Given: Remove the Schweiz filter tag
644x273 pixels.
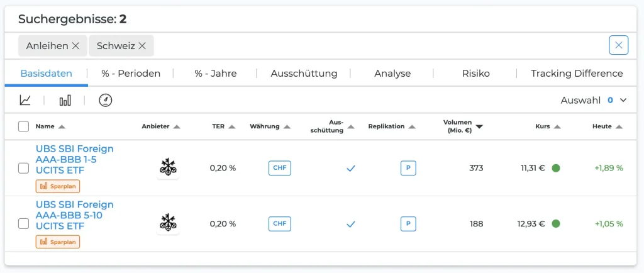Looking at the screenshot, I should (x=142, y=45).
